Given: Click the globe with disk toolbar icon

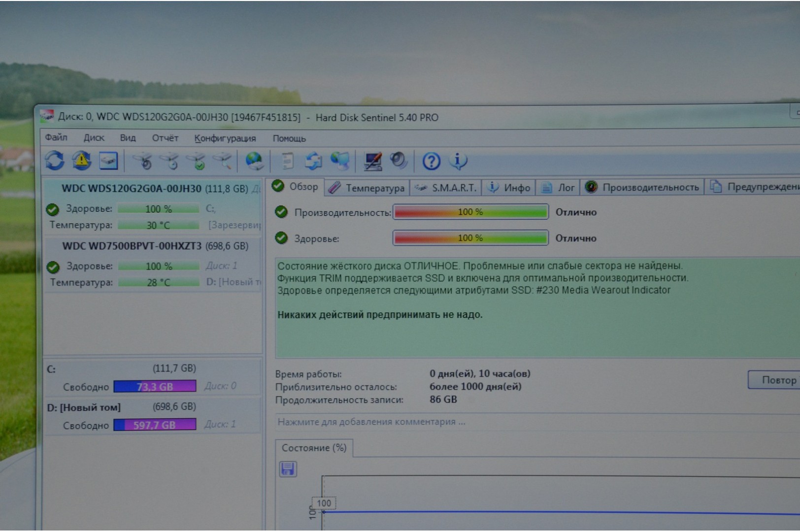Looking at the screenshot, I should click(x=254, y=161).
